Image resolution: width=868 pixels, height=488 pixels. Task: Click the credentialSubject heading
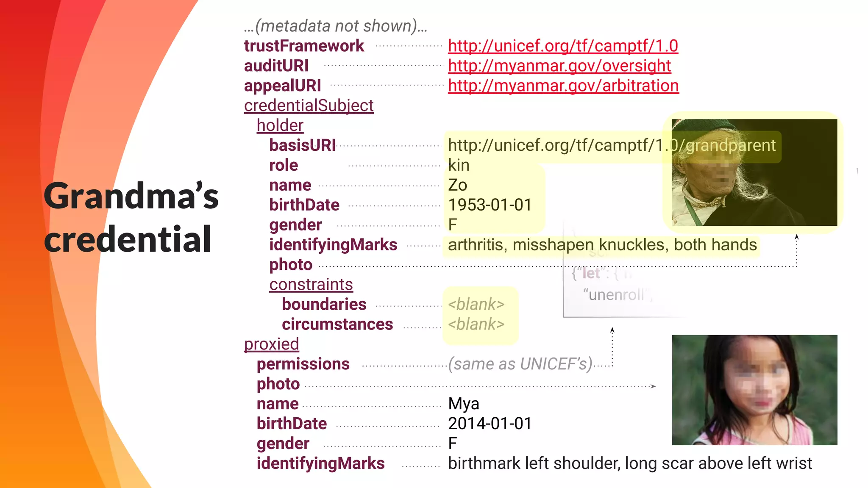[309, 106]
